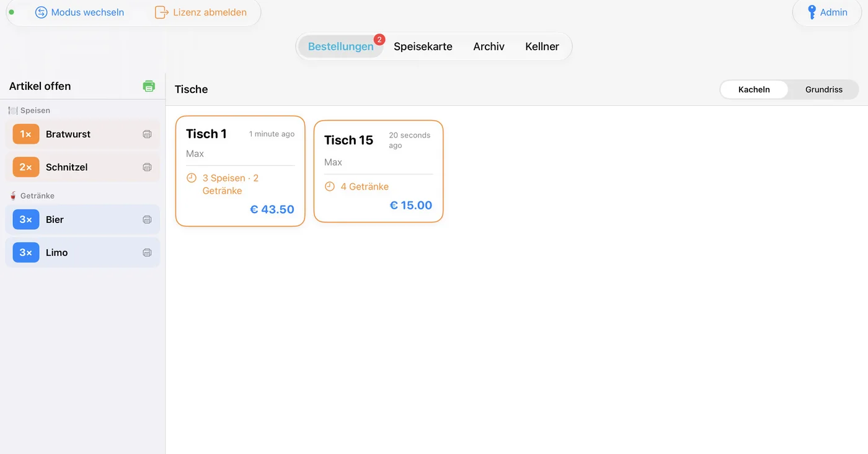Select the Limo item name

pos(56,253)
